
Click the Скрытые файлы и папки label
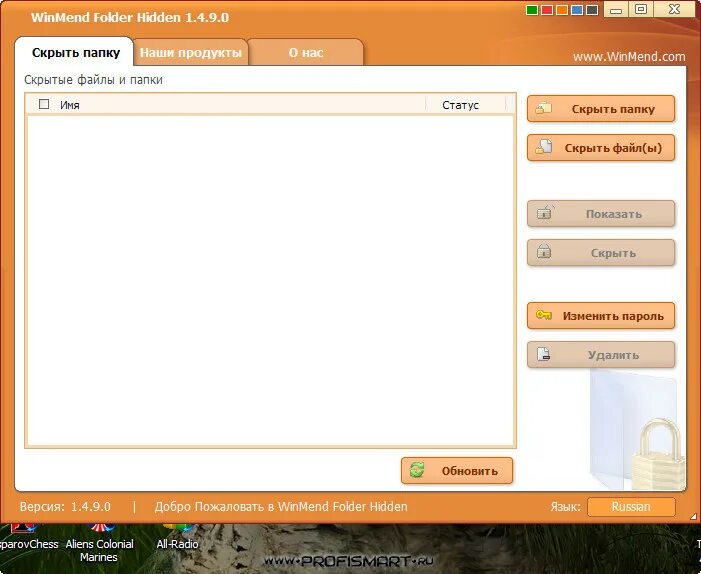pyautogui.click(x=93, y=80)
